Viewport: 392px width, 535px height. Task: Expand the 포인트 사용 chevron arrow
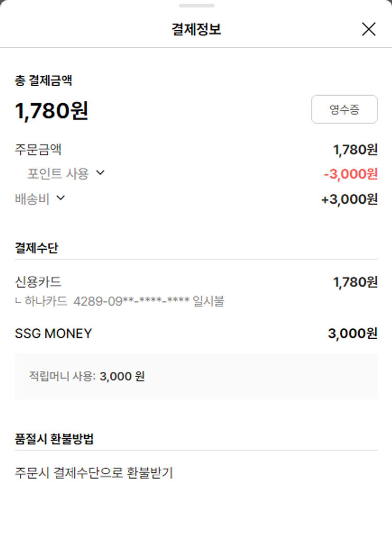coord(100,173)
